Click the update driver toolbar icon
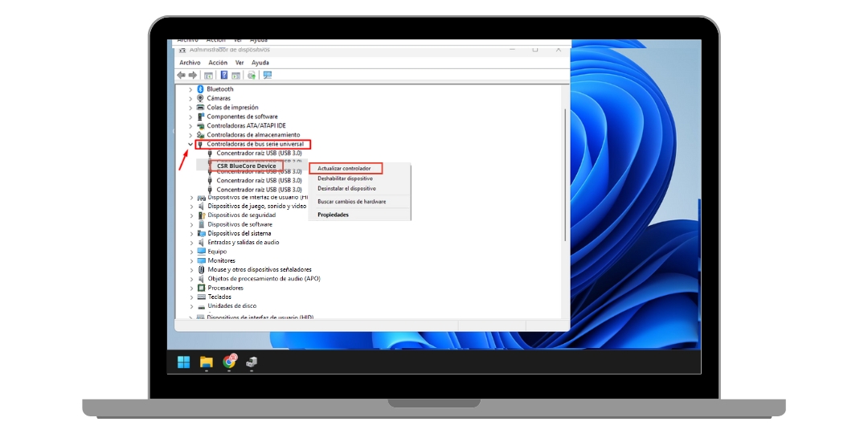 click(252, 75)
